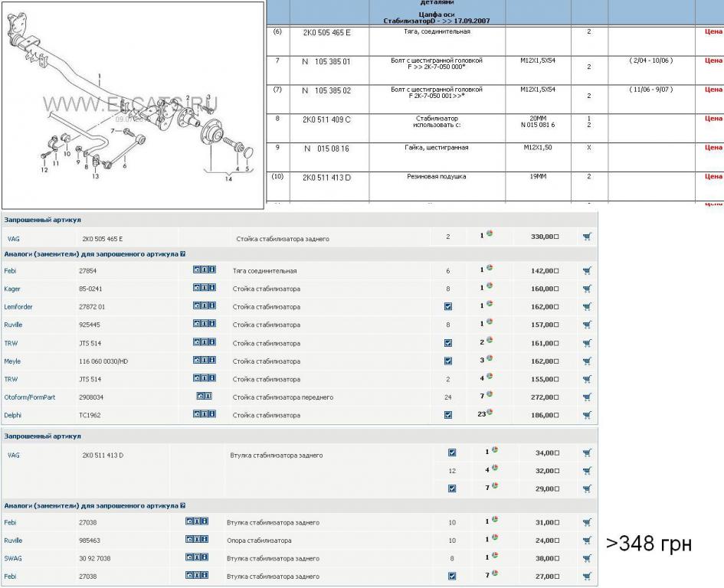The image size is (724, 588).
Task: Open the Lemforder brand link
Action: pyautogui.click(x=18, y=307)
